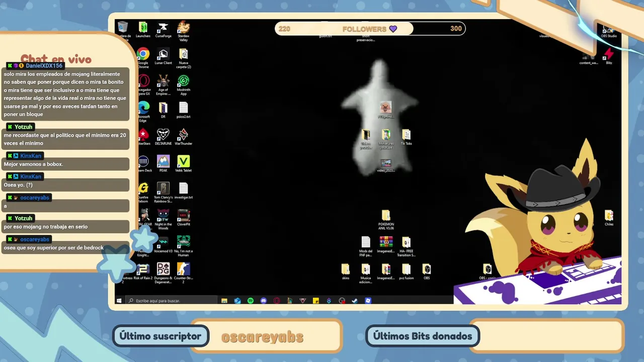The height and width of the screenshot is (362, 644).
Task: Open Steam from the taskbar
Action: (x=355, y=301)
